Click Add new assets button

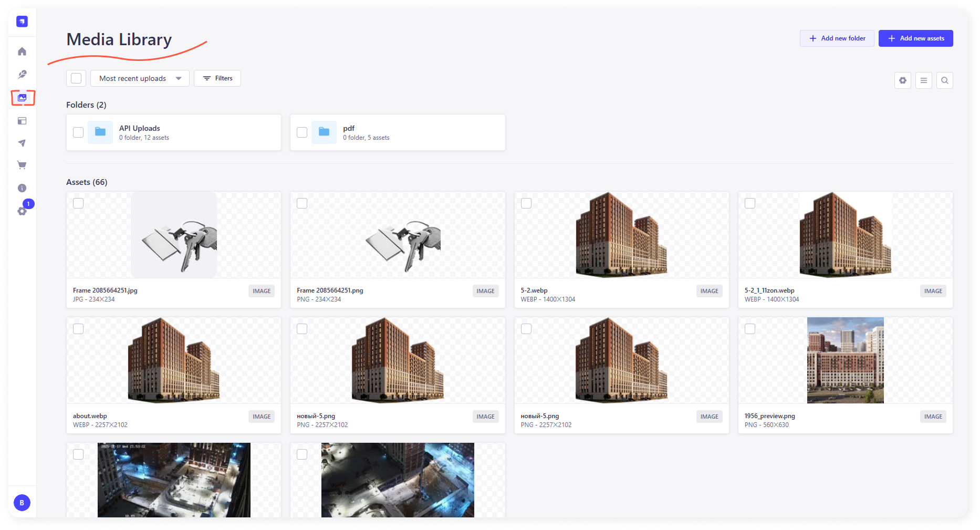(915, 38)
